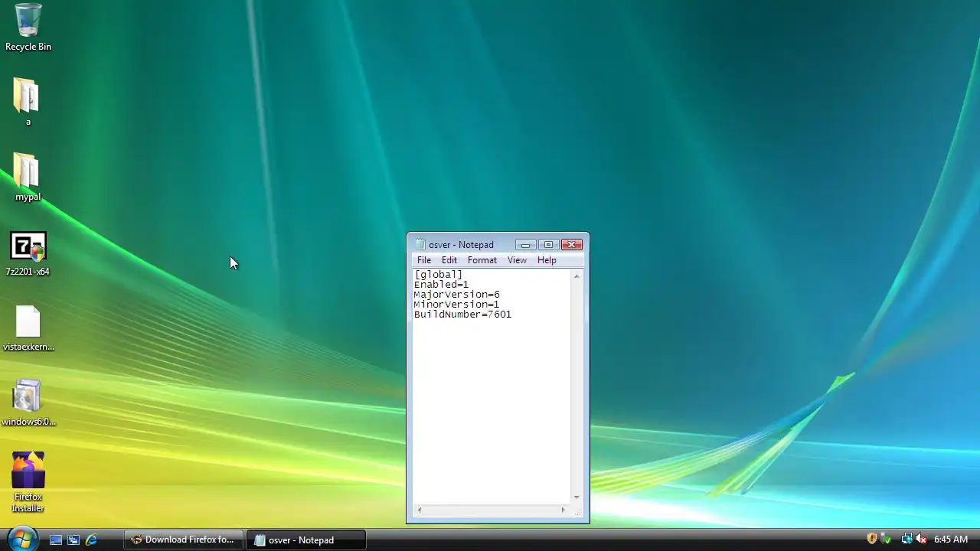Click Notepad vertical scrollbar down arrow
The image size is (980, 551).
(577, 497)
